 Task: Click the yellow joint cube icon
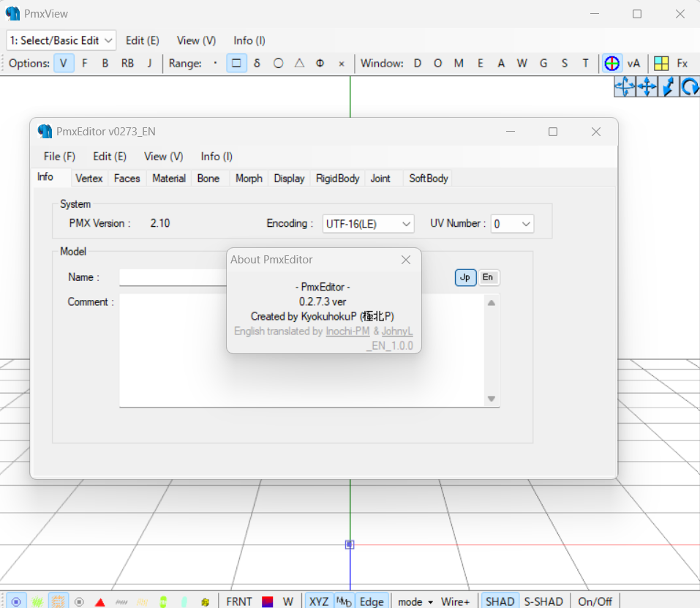click(205, 601)
